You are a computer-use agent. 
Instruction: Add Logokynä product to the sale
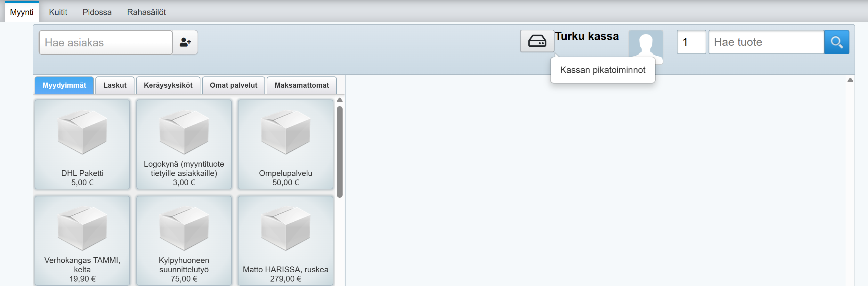[x=184, y=144]
